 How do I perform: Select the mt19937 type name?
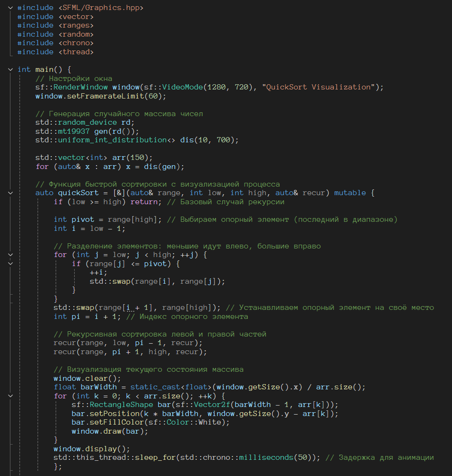[x=74, y=131]
